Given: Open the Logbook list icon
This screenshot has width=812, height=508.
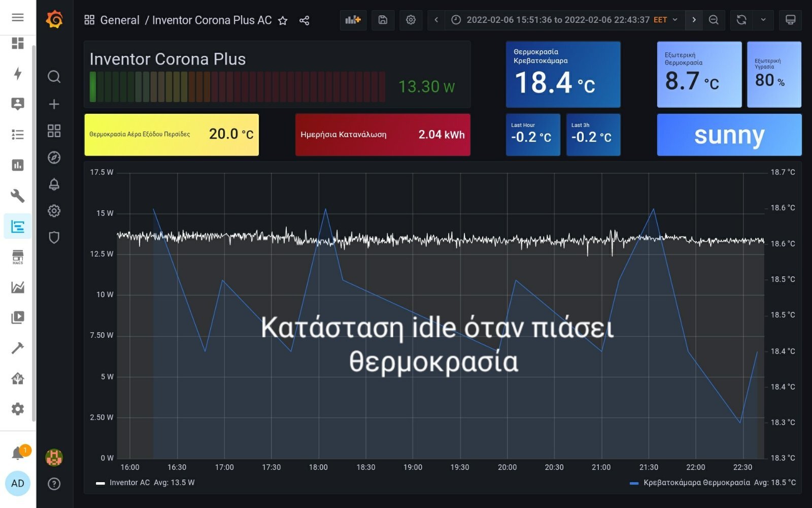Looking at the screenshot, I should (x=18, y=135).
